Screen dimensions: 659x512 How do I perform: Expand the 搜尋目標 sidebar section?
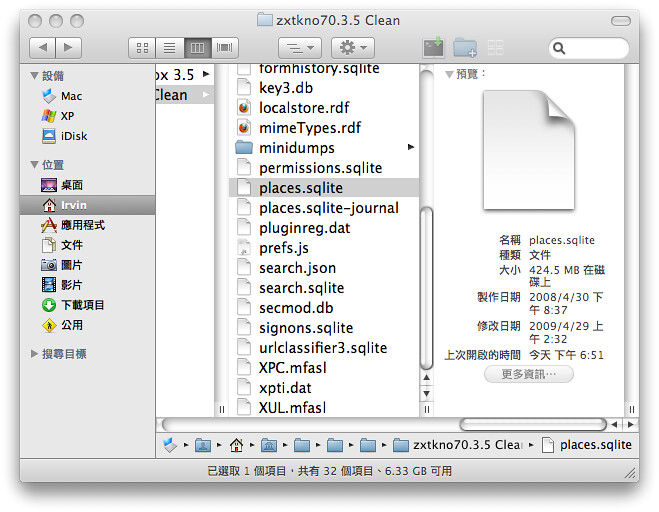pos(34,354)
